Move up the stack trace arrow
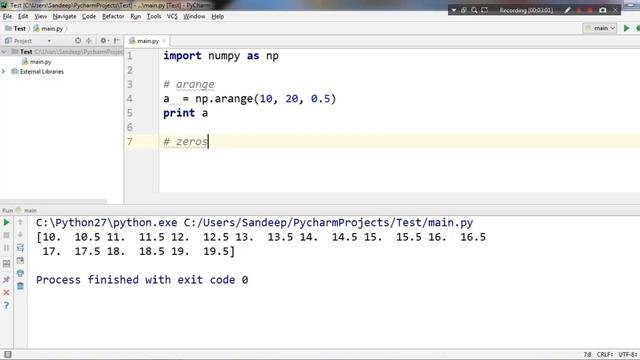 pos(20,222)
